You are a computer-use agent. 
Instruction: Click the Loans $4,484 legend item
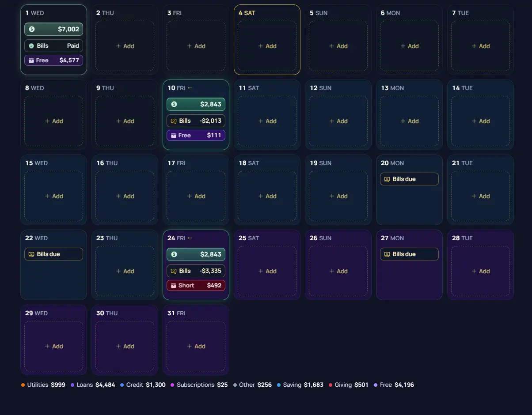pos(93,385)
